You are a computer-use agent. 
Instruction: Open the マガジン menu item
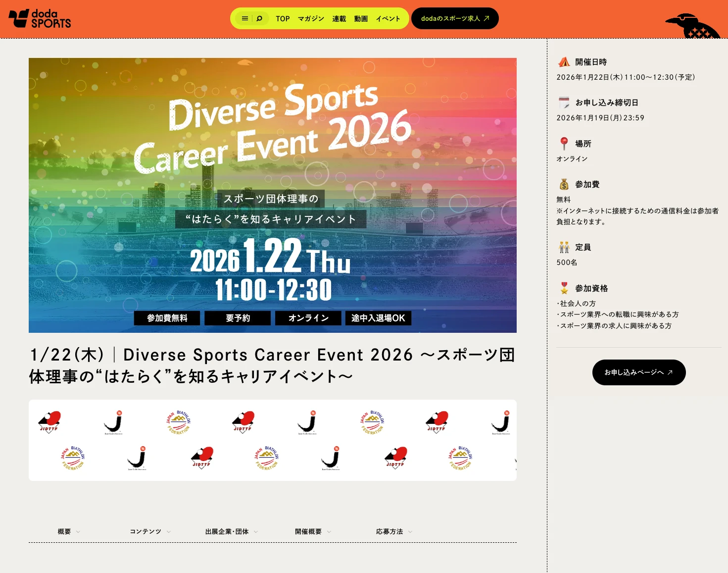tap(311, 19)
